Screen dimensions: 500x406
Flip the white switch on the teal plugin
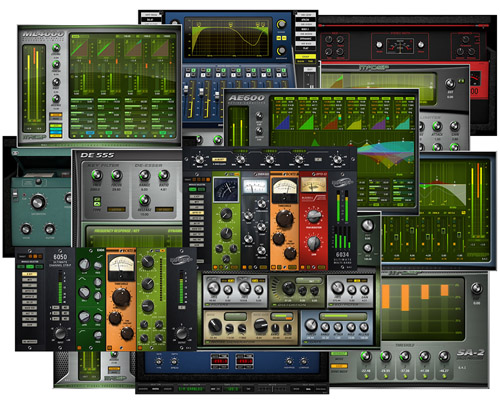click(14, 195)
